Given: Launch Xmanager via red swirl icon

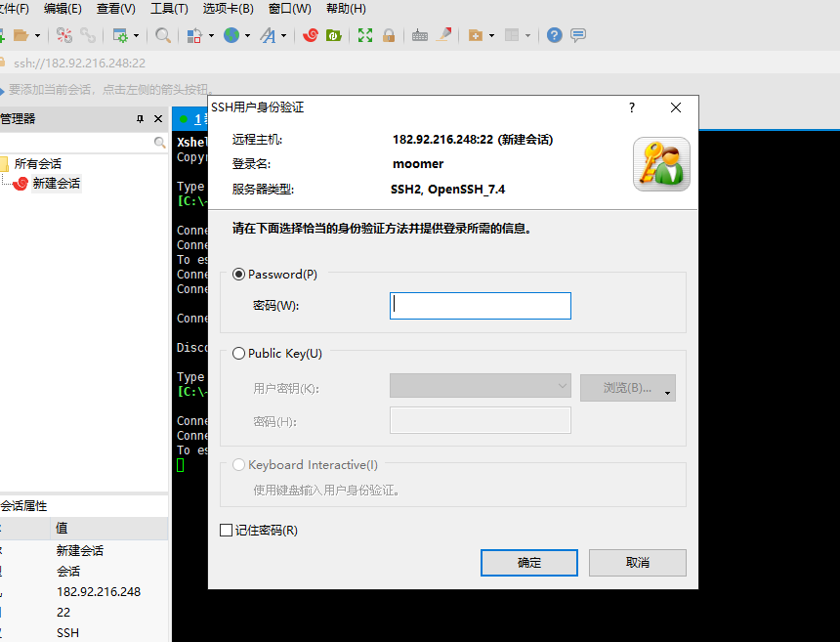Looking at the screenshot, I should [311, 35].
